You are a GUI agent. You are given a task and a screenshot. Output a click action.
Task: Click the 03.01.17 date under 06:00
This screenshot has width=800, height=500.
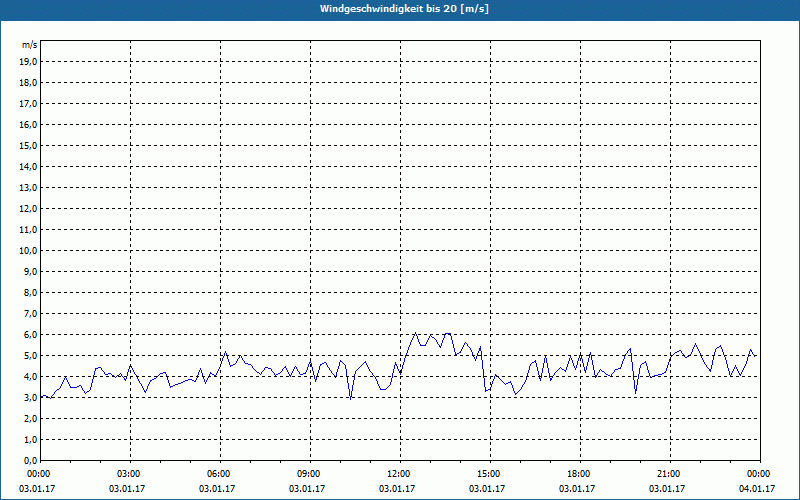click(217, 489)
